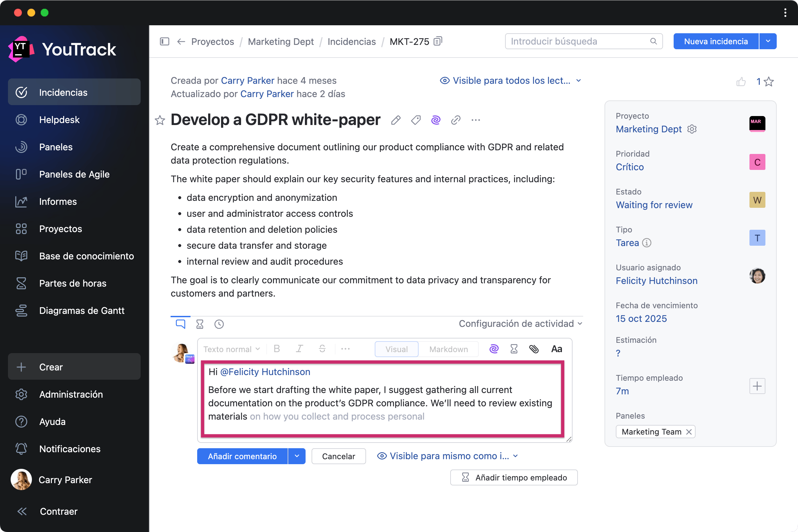Click the pink Crítico priority color badge
This screenshot has width=798, height=532.
coord(757,162)
